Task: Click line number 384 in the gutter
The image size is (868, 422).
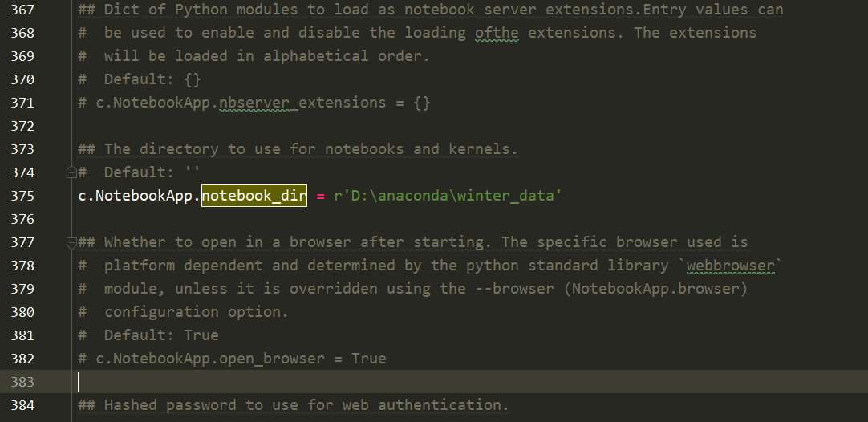Action: [22, 405]
